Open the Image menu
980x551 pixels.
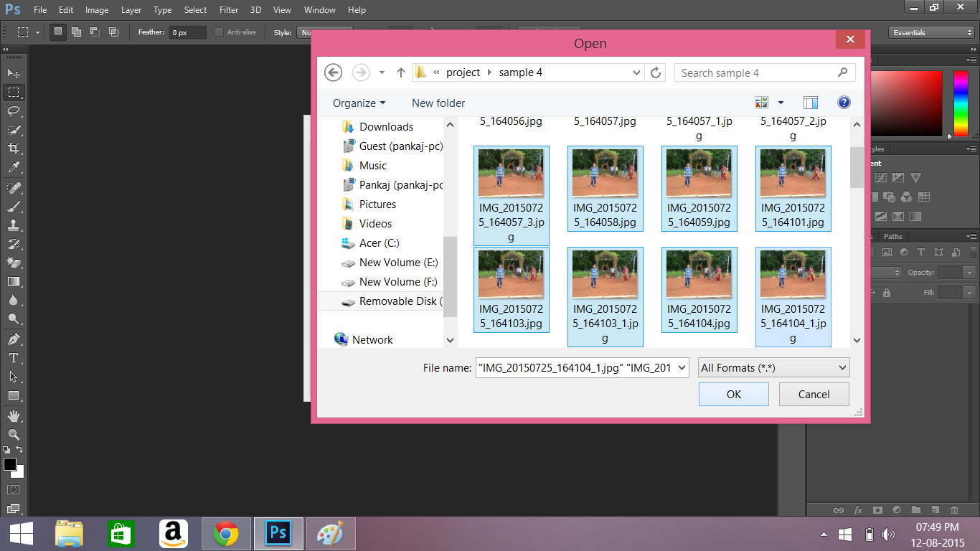(97, 10)
